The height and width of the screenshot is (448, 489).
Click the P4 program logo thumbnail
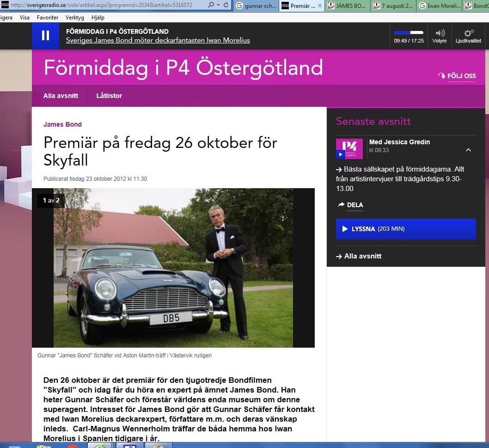pos(349,148)
